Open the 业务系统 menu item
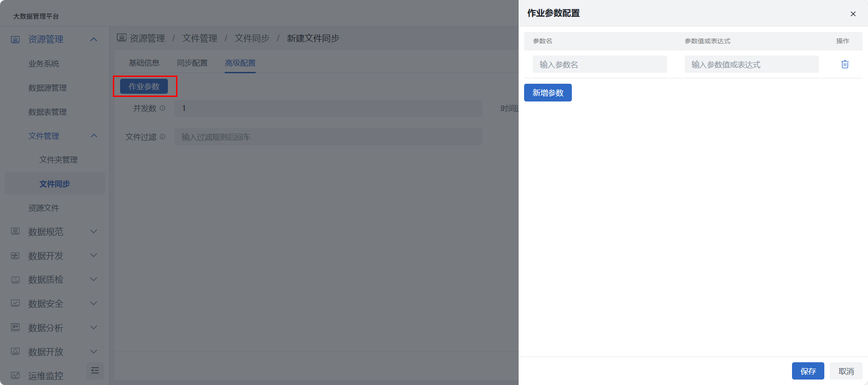 click(x=44, y=64)
